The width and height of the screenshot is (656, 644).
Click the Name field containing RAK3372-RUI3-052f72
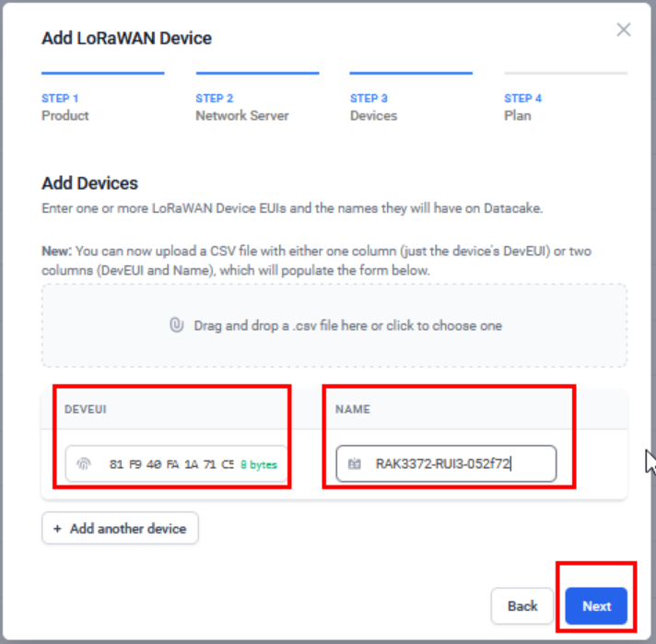(446, 463)
